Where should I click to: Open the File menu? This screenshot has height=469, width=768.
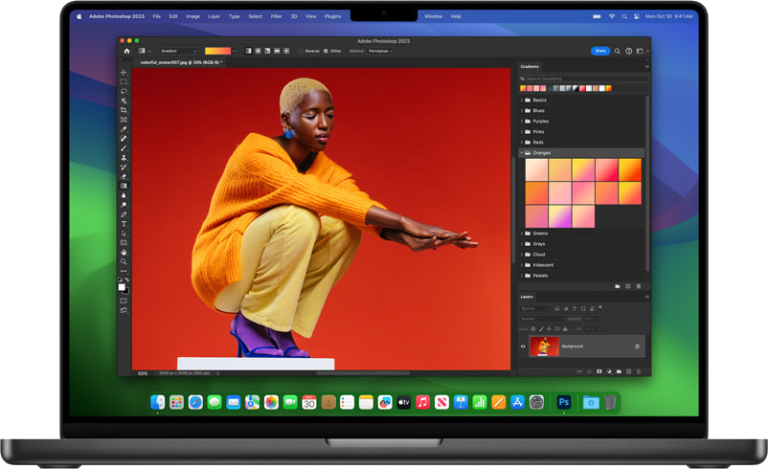[x=156, y=16]
